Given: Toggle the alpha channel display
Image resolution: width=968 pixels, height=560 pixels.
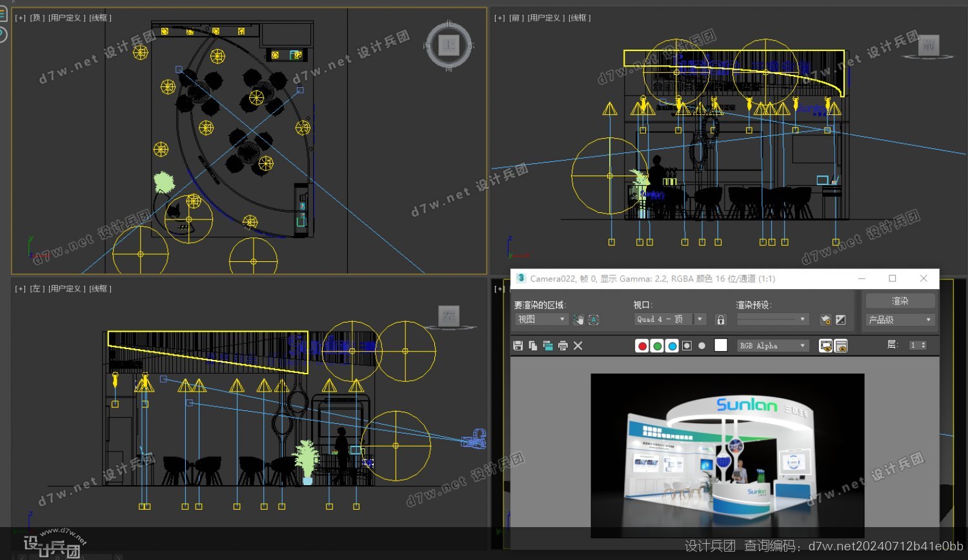Looking at the screenshot, I should (x=687, y=346).
